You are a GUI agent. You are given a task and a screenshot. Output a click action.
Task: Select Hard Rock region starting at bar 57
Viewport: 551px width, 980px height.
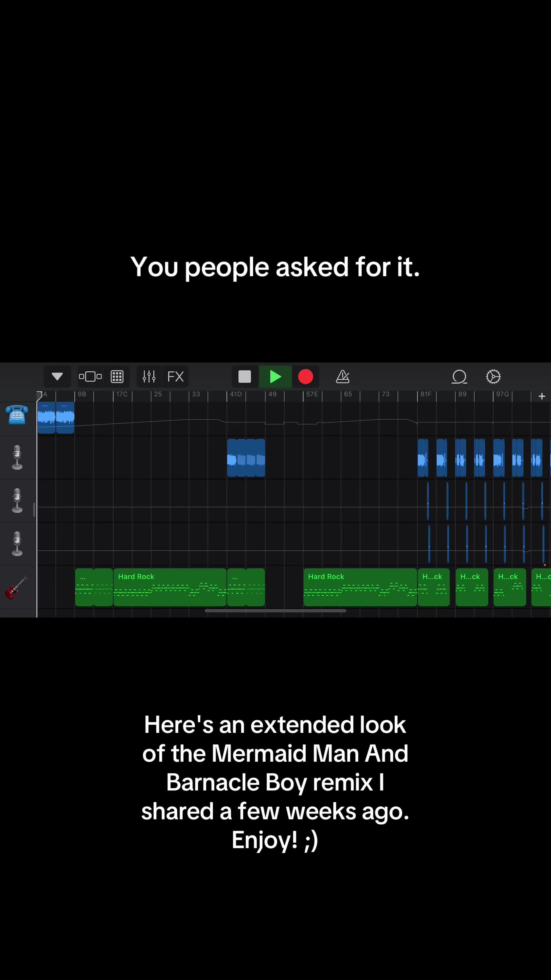coord(360,587)
